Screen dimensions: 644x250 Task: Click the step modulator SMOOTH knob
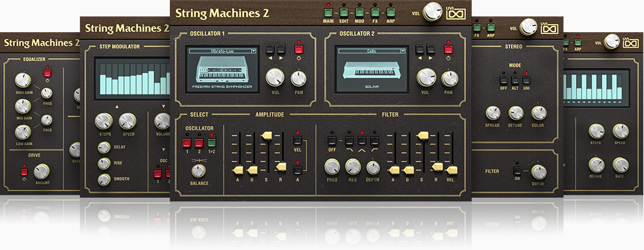(x=104, y=179)
